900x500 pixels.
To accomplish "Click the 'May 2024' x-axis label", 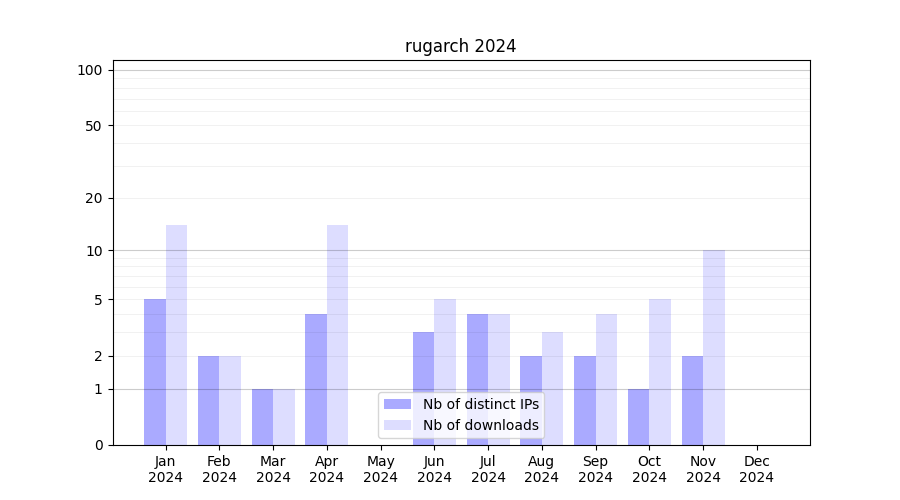I will point(380,469).
